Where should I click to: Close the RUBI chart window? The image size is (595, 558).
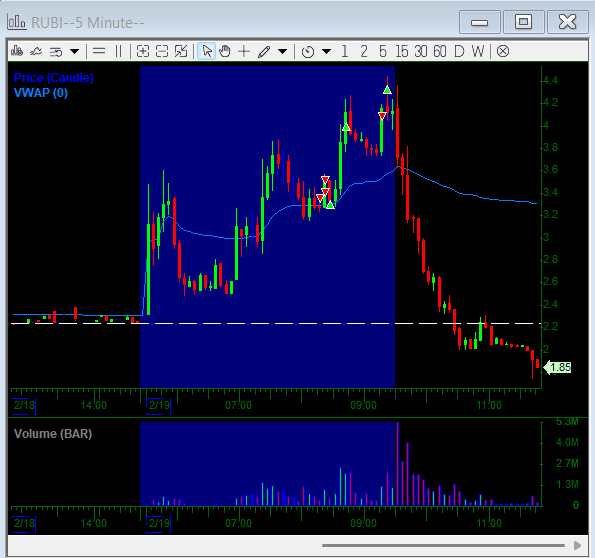pyautogui.click(x=568, y=22)
